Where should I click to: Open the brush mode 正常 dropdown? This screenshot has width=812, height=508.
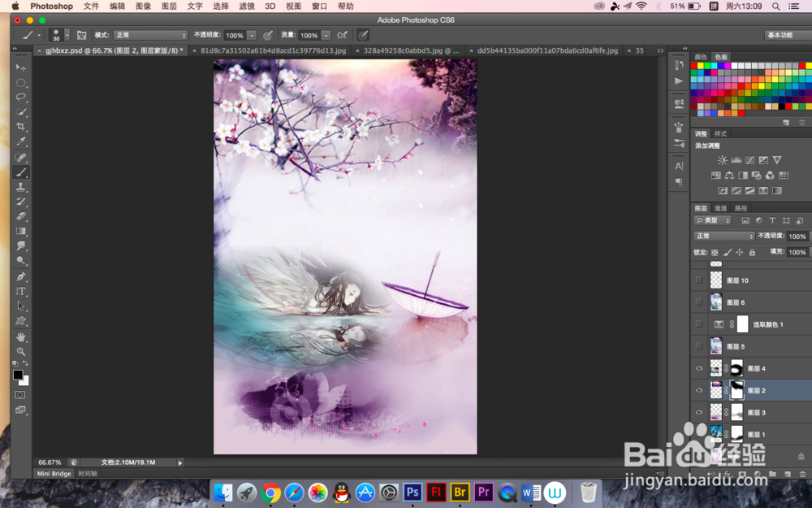tap(150, 35)
